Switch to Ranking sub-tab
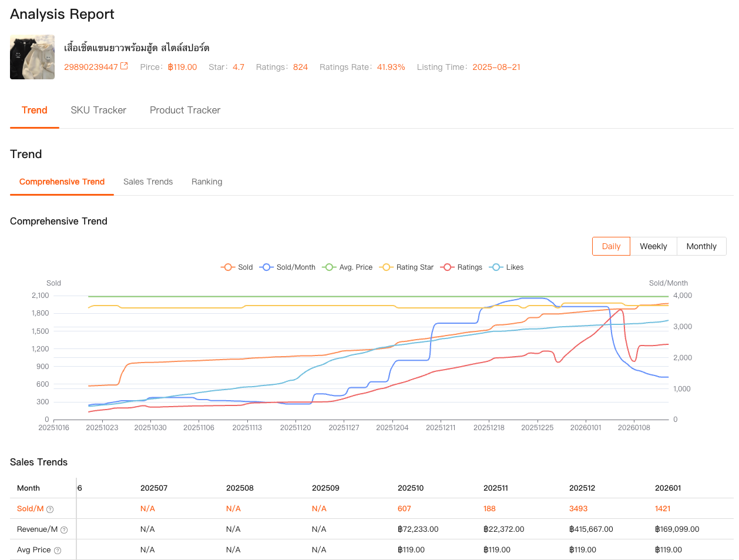Image resolution: width=739 pixels, height=560 pixels. pos(207,182)
